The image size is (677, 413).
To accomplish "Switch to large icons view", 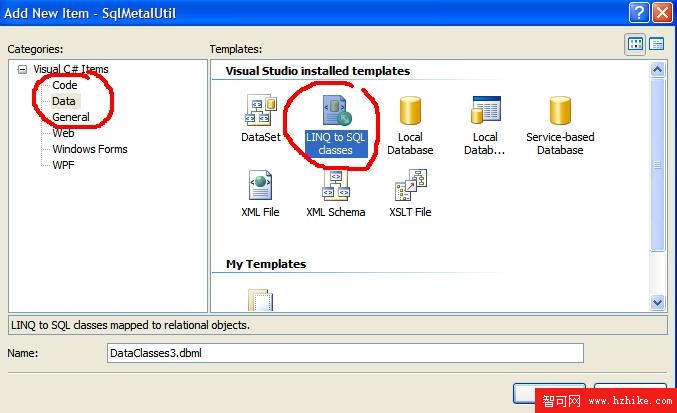I will (x=635, y=44).
